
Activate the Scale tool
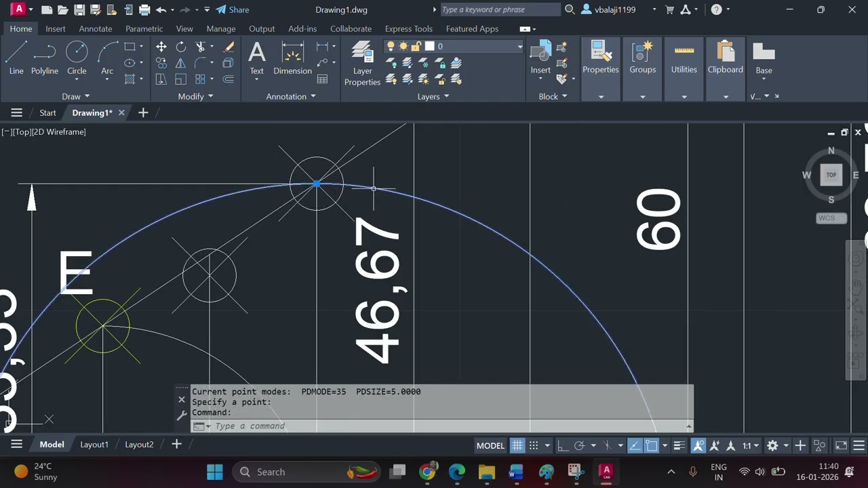coord(181,79)
